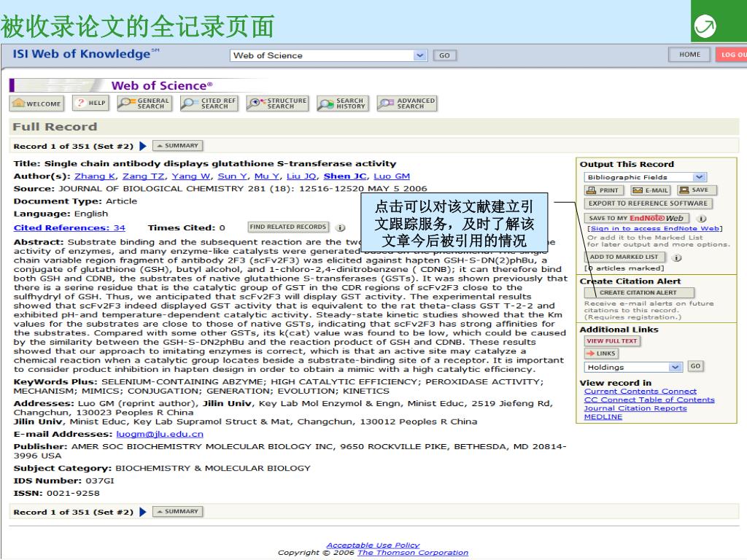Open author link Mu Y
747x560 pixels.
267,176
